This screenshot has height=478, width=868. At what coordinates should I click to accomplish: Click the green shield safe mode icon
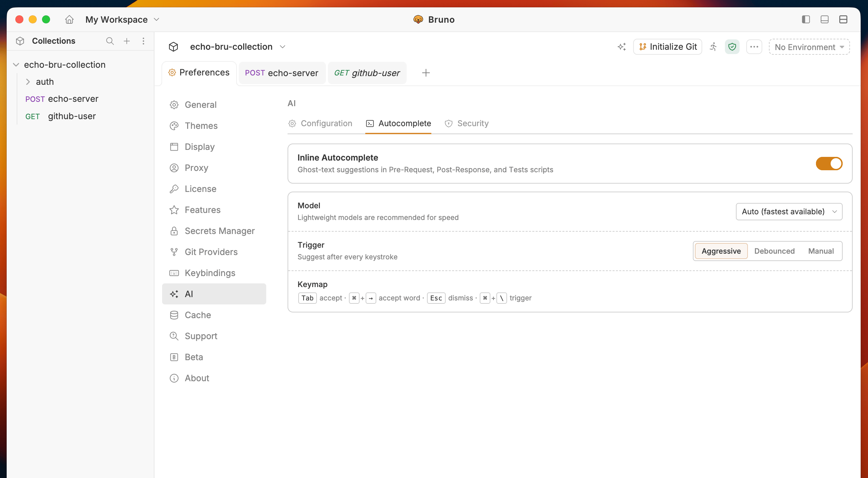pos(732,47)
